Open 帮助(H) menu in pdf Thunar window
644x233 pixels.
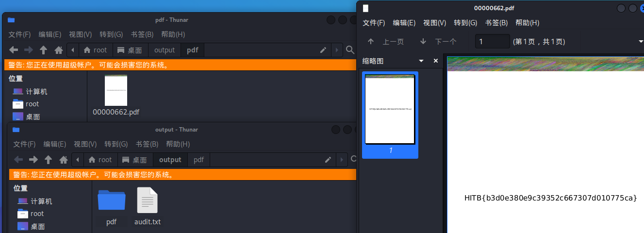(x=173, y=34)
